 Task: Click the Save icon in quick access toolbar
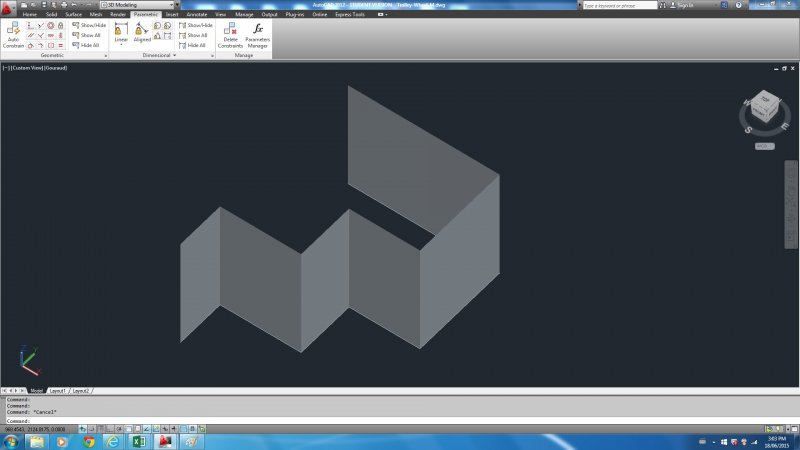(44, 5)
